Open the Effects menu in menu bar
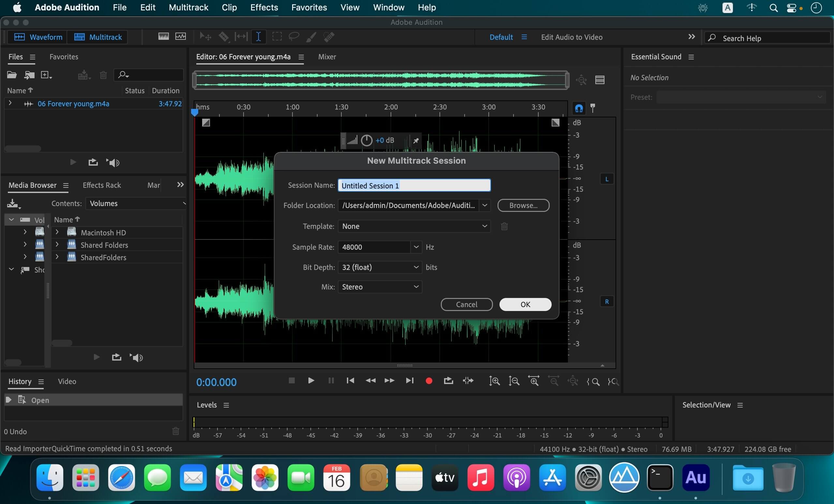Image resolution: width=834 pixels, height=504 pixels. coord(264,7)
